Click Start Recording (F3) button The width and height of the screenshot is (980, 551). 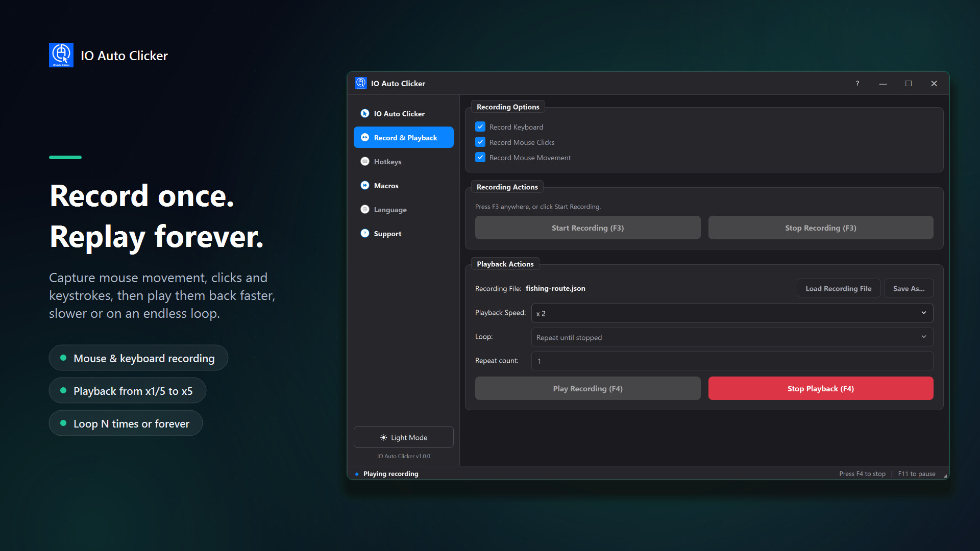click(587, 228)
